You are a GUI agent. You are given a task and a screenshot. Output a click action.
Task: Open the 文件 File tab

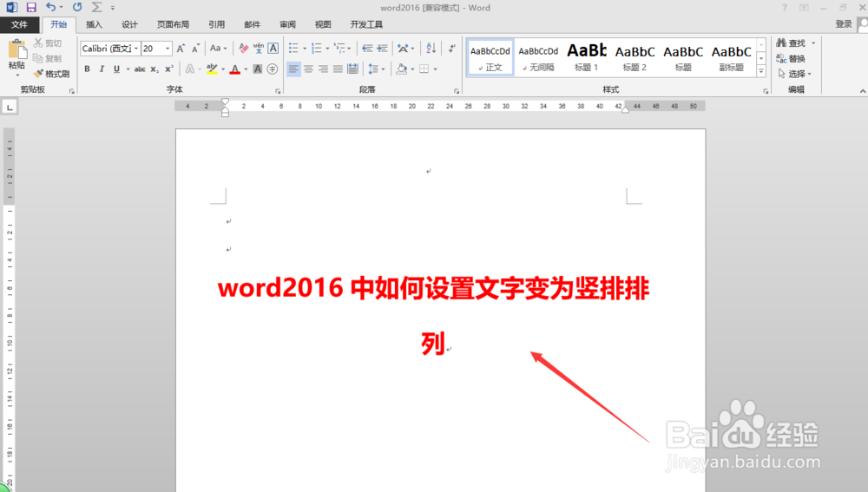click(19, 24)
